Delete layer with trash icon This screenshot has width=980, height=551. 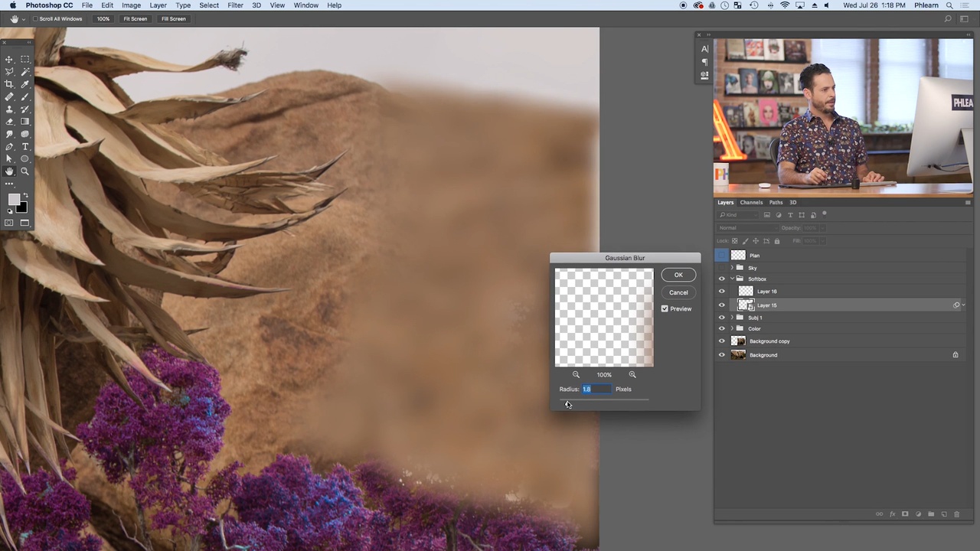coord(957,514)
